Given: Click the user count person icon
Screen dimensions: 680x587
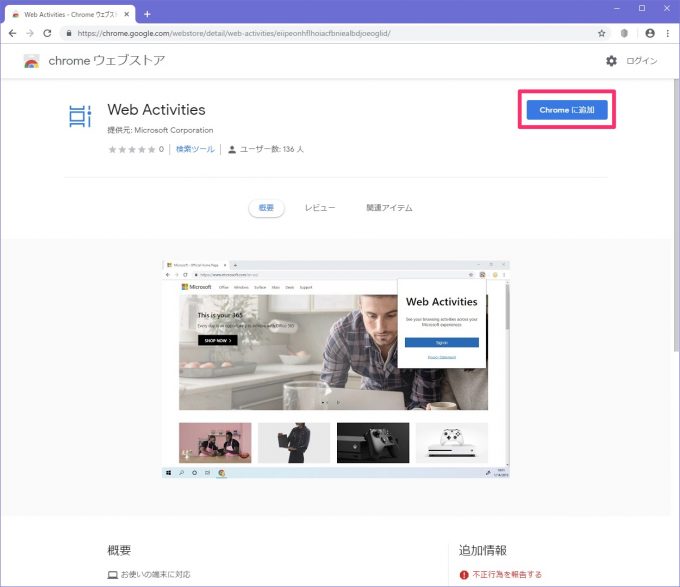Looking at the screenshot, I should pyautogui.click(x=232, y=150).
